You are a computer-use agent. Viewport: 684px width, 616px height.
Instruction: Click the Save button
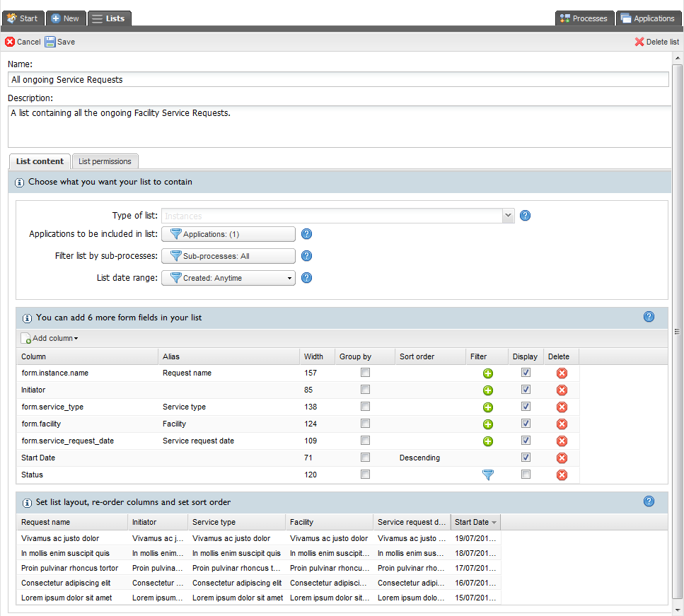point(60,42)
